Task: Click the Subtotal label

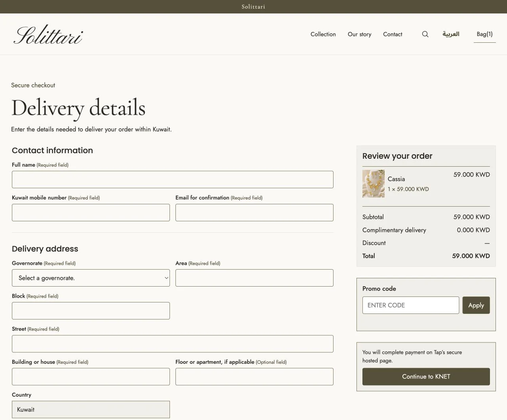Action: point(373,217)
